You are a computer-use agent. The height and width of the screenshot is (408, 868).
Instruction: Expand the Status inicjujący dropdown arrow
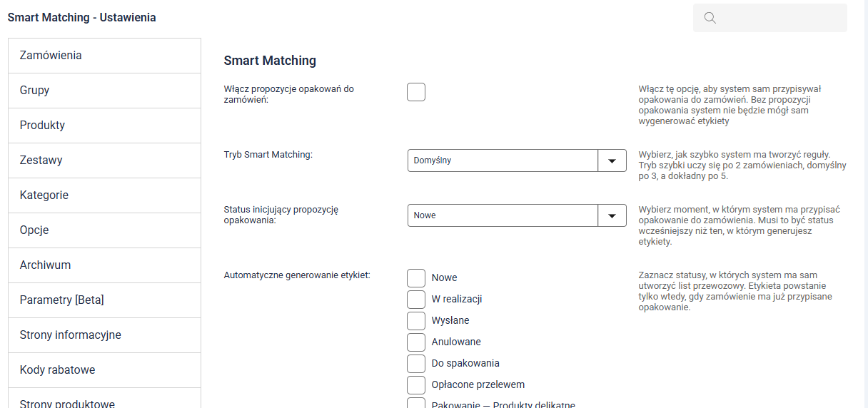coord(612,215)
